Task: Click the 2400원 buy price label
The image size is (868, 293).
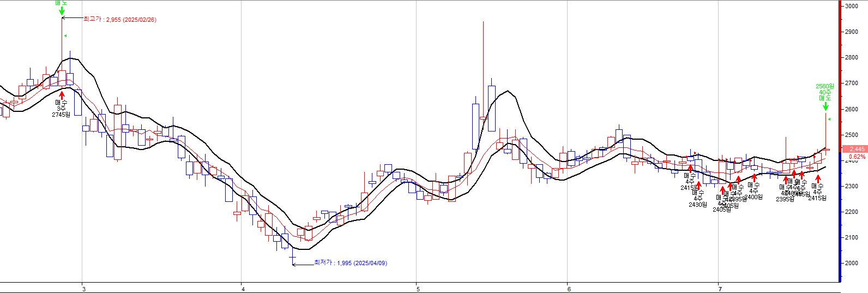Action: (x=754, y=197)
